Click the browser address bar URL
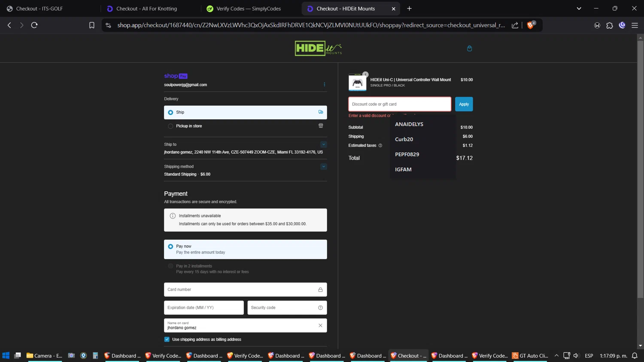This screenshot has width=644, height=362. coord(311,25)
